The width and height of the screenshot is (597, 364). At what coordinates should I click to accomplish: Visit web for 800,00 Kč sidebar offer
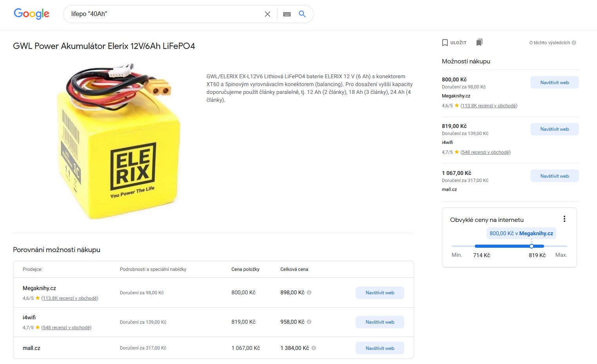[554, 83]
